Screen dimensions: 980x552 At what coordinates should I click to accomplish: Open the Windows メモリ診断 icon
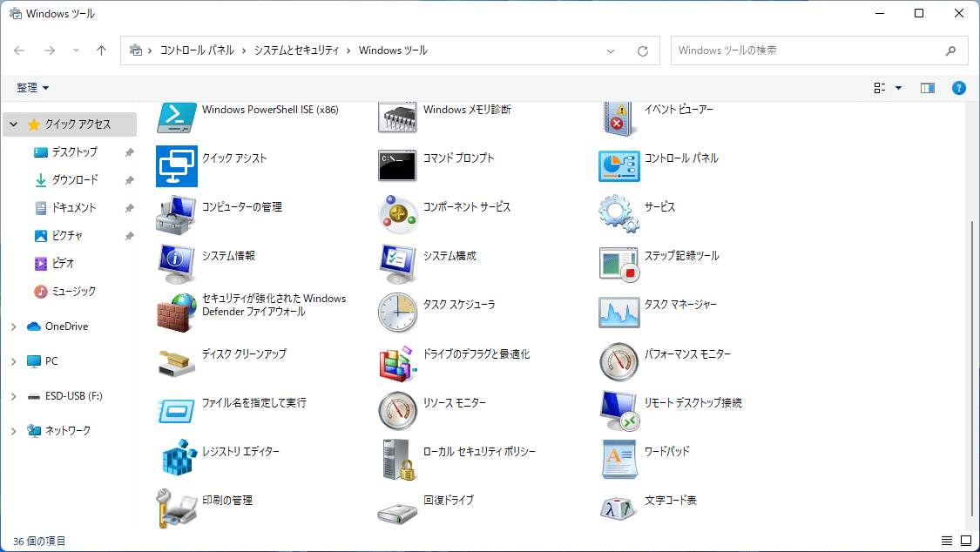tap(397, 118)
